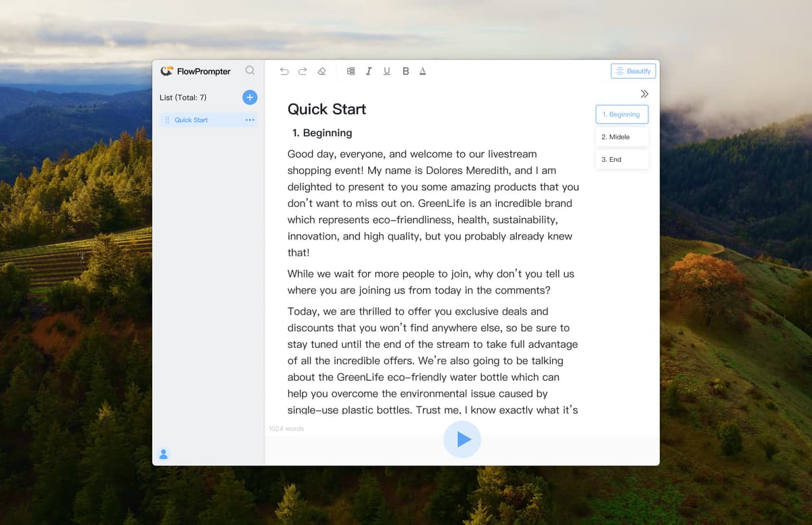Viewport: 812px width, 525px height.
Task: Toggle underline formatting
Action: pyautogui.click(x=386, y=70)
